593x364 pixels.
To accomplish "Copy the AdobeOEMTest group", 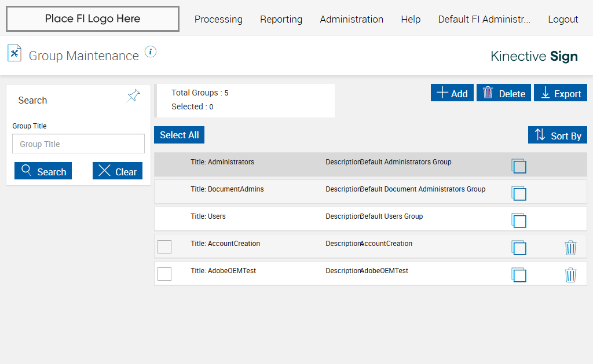I will coord(519,275).
